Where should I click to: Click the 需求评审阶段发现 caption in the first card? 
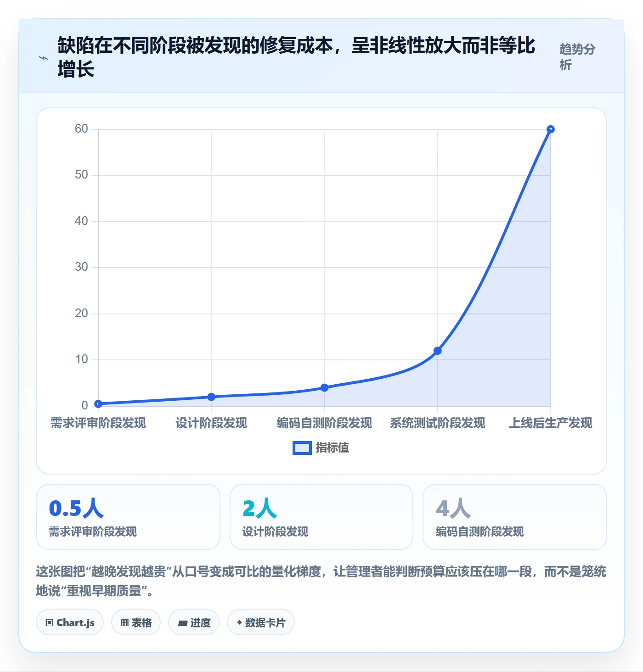click(x=93, y=532)
